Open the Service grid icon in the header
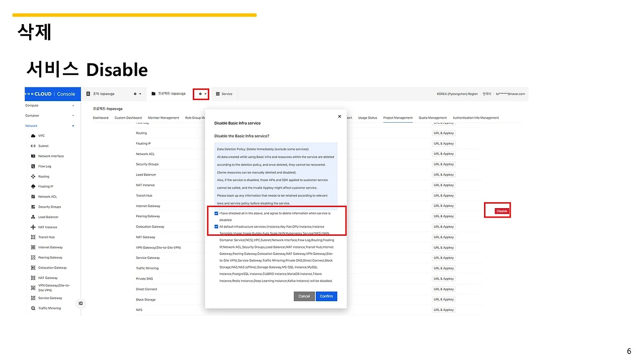 click(218, 94)
